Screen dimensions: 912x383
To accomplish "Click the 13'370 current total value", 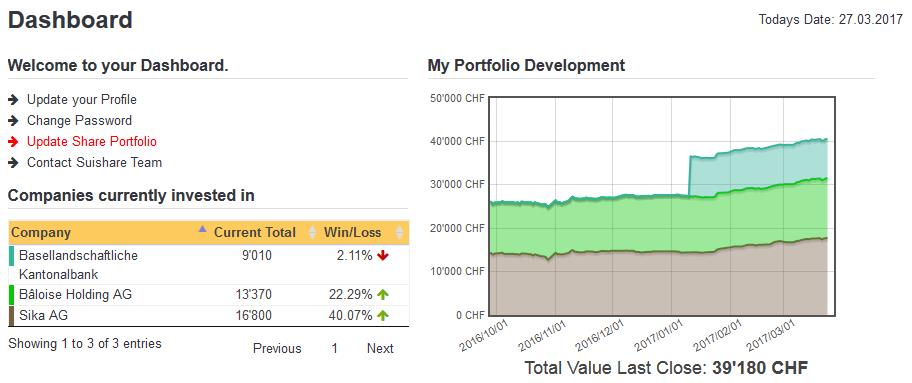I will point(254,295).
